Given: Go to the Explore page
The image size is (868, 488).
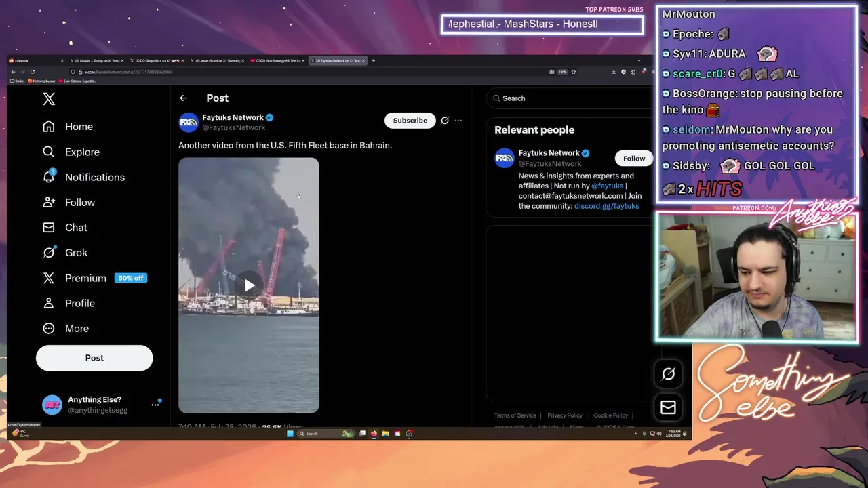Looking at the screenshot, I should pos(71,152).
